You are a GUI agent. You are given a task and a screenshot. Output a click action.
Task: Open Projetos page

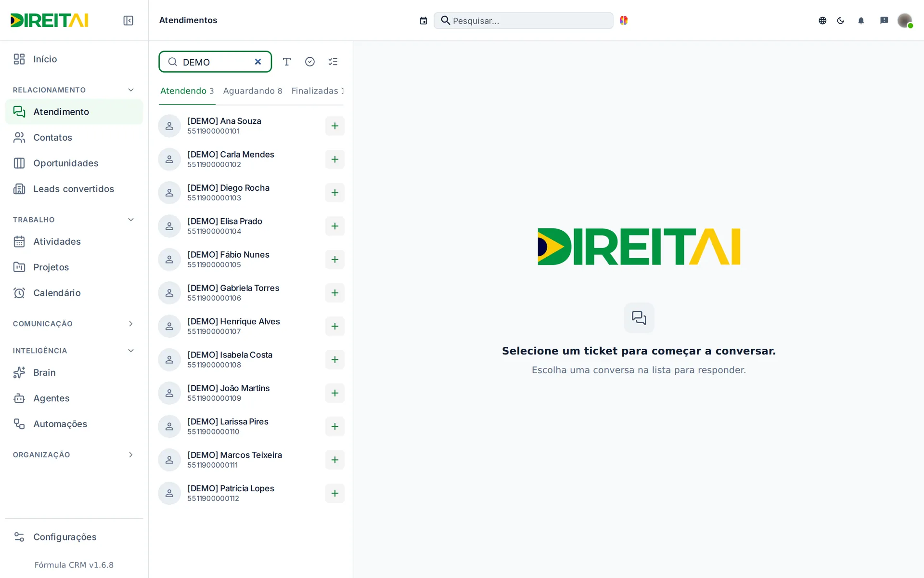74,267
